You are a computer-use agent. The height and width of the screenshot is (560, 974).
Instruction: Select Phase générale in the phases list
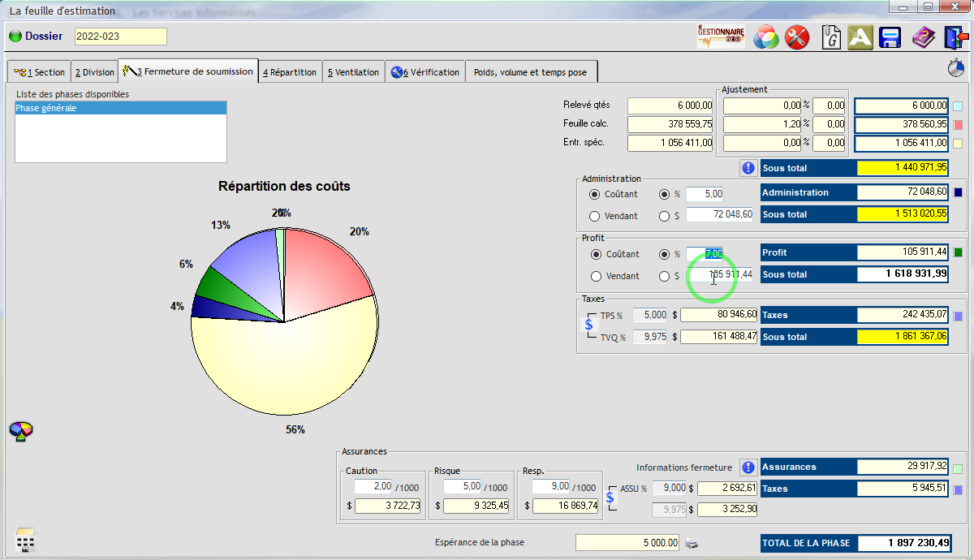point(120,108)
